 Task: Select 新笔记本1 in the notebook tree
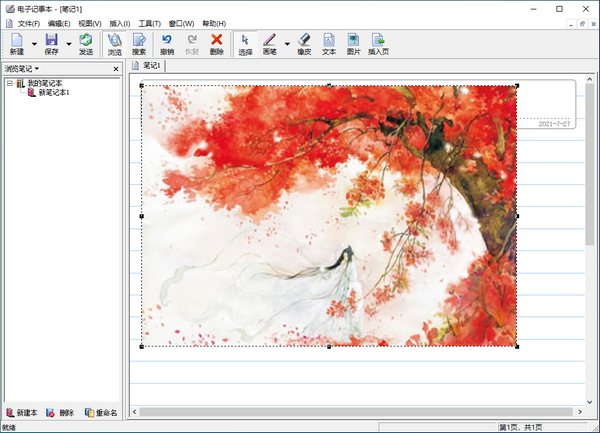[52, 92]
